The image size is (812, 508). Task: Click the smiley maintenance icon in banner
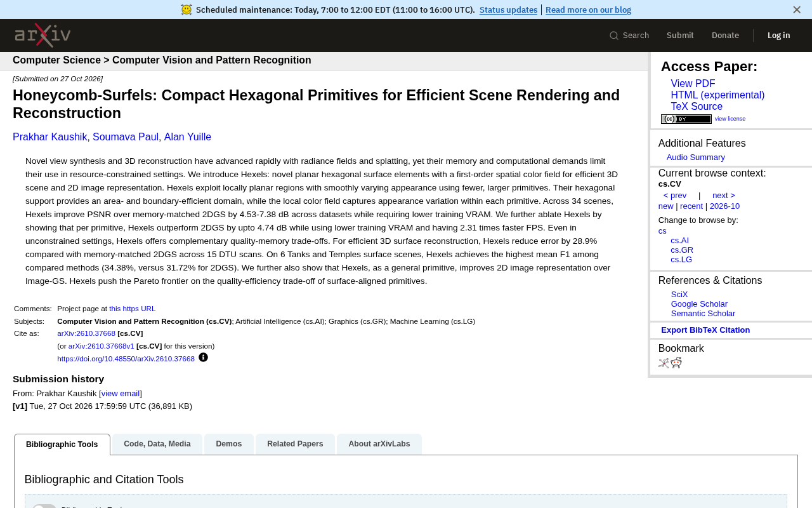186,10
